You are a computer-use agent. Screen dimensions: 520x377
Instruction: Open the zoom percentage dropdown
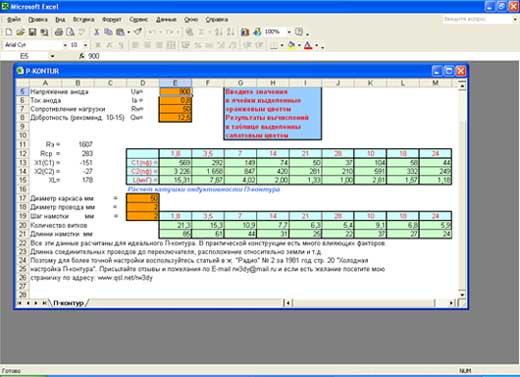pyautogui.click(x=289, y=32)
